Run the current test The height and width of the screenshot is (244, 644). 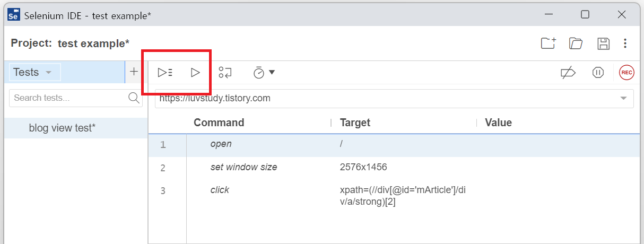point(195,73)
